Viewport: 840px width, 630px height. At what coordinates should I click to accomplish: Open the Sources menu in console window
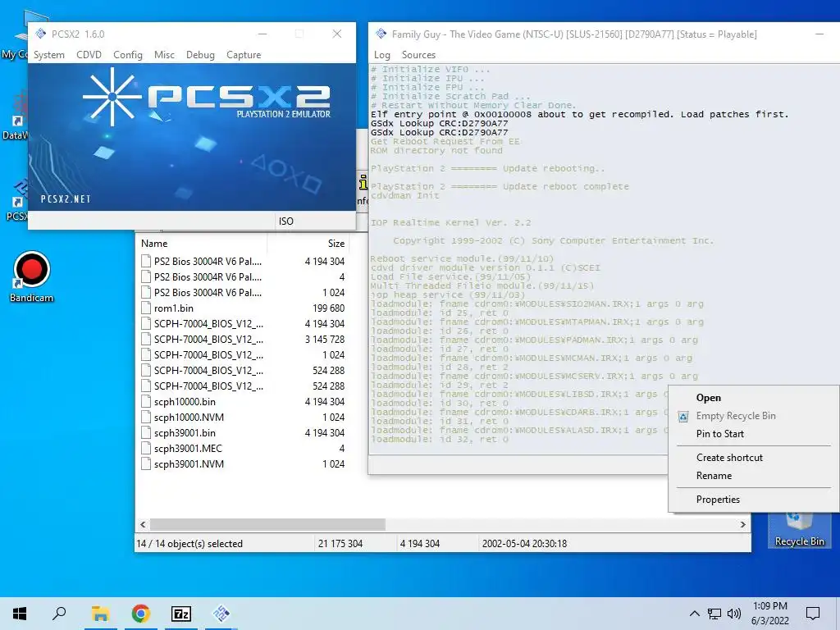pyautogui.click(x=418, y=55)
